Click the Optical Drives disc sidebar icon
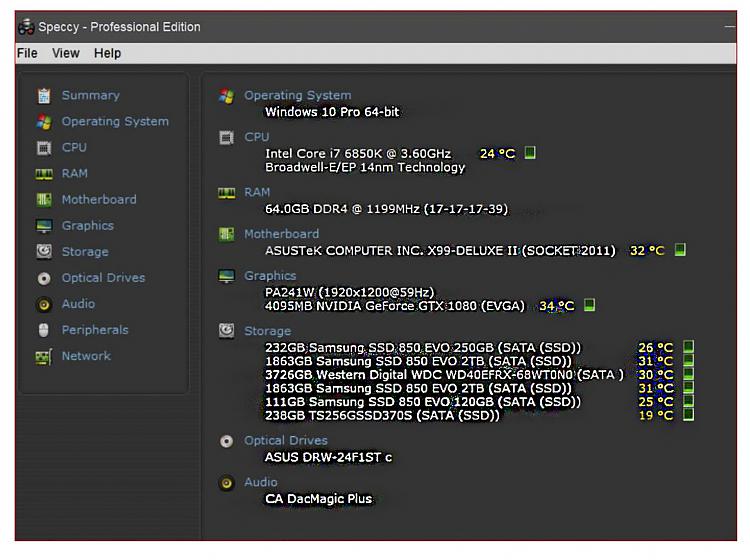This screenshot has width=750, height=560. (44, 278)
